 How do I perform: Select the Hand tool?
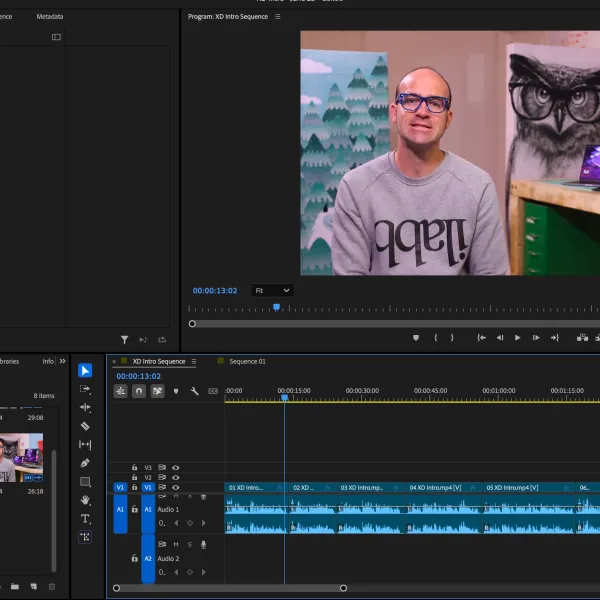pos(85,500)
